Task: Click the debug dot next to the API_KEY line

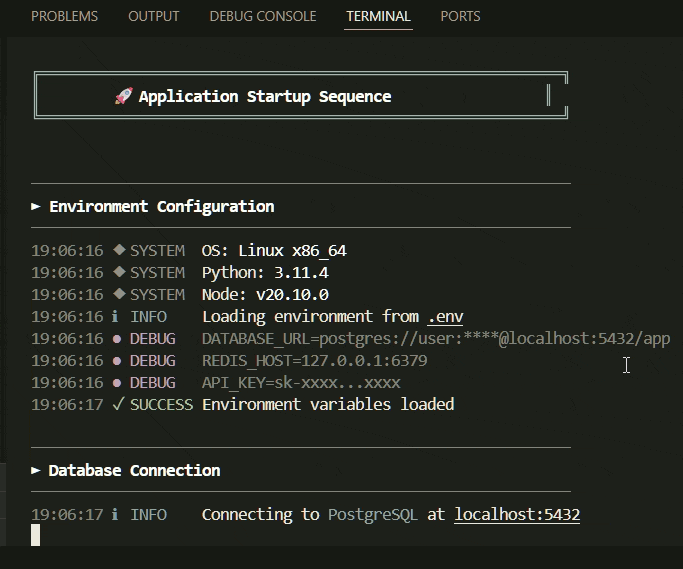Action: [x=117, y=382]
